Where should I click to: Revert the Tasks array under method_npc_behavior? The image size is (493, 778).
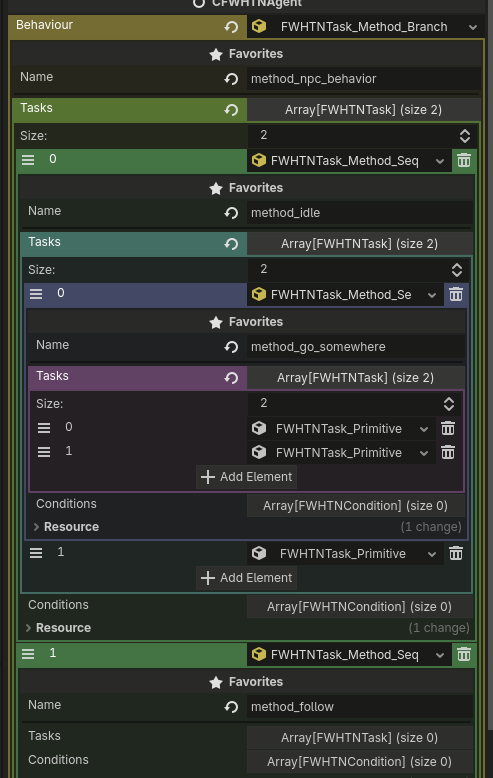pos(231,110)
